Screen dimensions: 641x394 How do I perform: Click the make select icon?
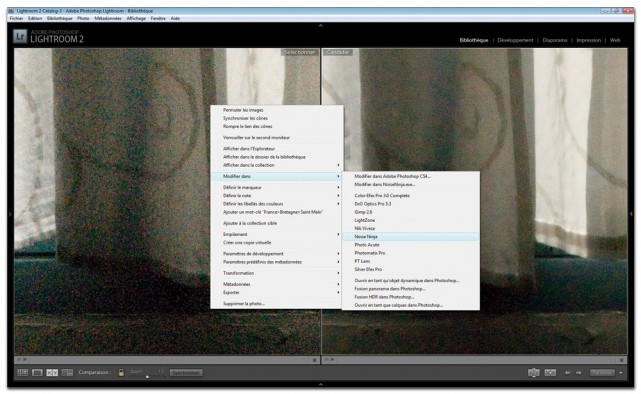(550, 372)
